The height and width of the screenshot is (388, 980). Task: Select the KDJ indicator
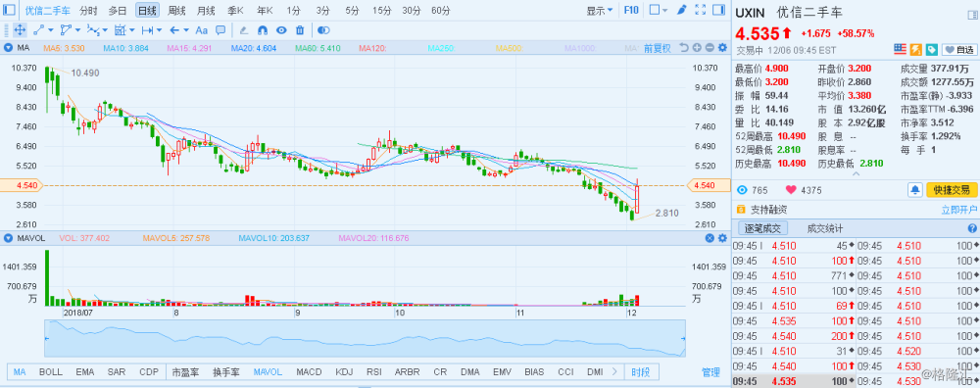344,372
